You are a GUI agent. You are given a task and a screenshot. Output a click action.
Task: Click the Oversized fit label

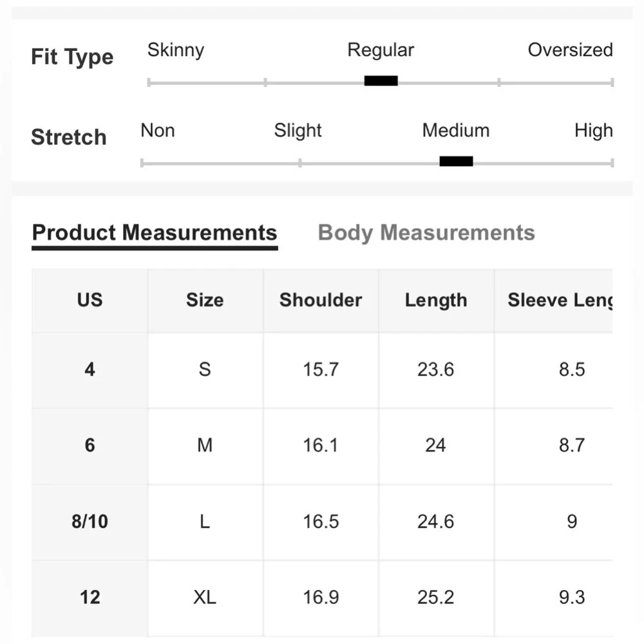570,50
